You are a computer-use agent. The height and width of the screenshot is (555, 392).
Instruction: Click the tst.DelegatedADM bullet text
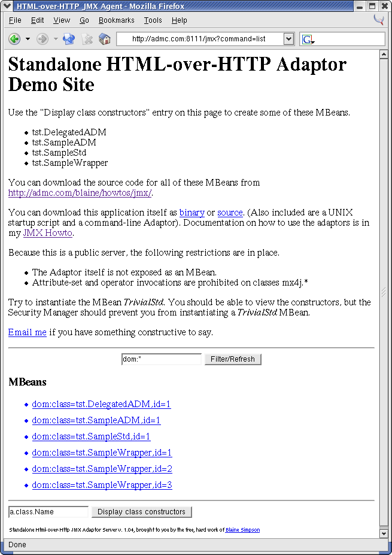pyautogui.click(x=69, y=132)
